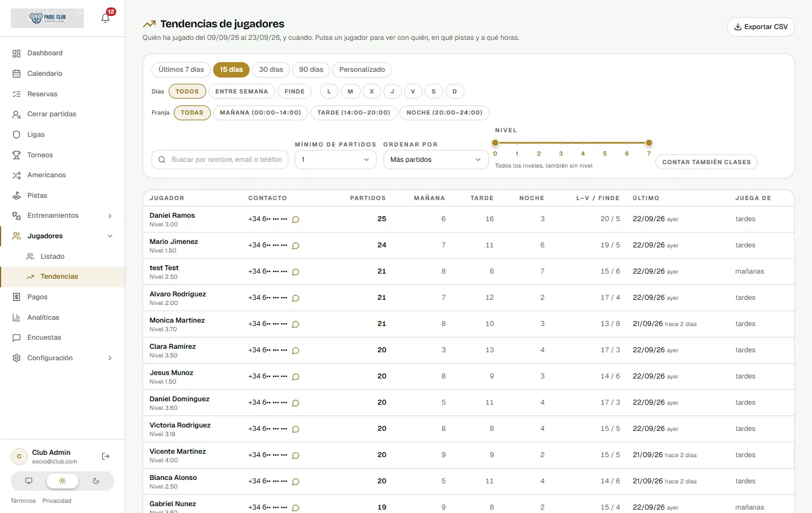Enable Contar también clases

706,162
